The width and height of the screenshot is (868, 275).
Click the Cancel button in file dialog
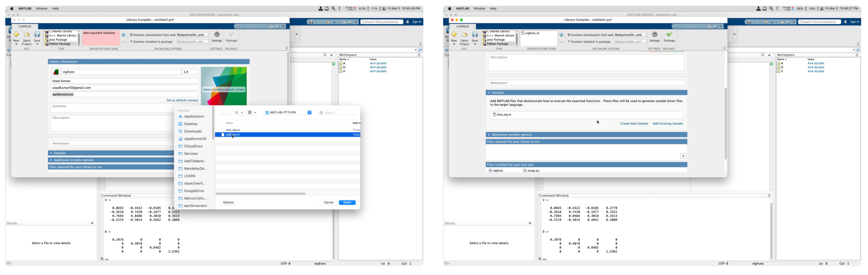329,203
